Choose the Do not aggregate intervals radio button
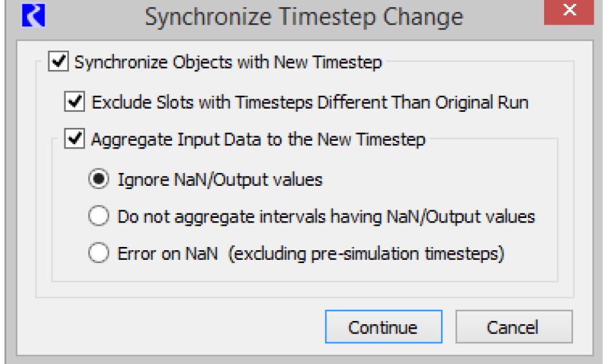Screen dimensions: 604x364 click(99, 217)
